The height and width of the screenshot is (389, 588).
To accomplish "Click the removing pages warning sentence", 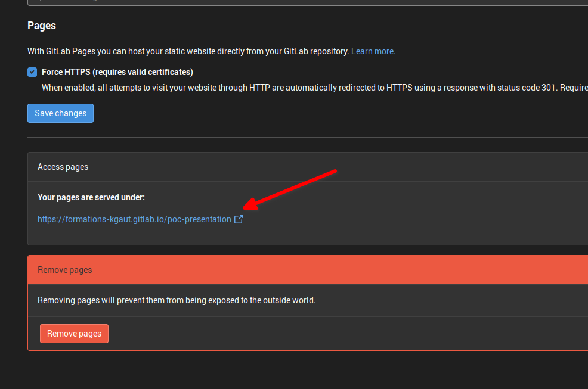I will click(177, 300).
